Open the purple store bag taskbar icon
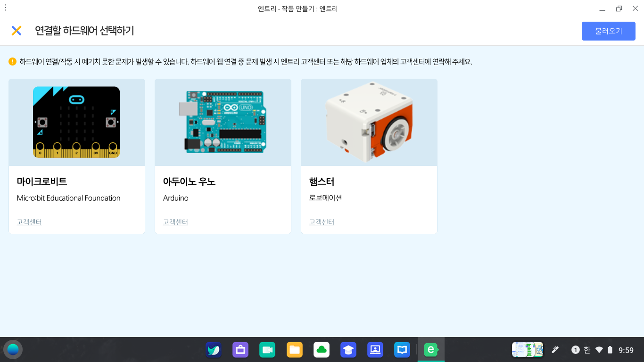The width and height of the screenshot is (644, 362). [x=240, y=350]
